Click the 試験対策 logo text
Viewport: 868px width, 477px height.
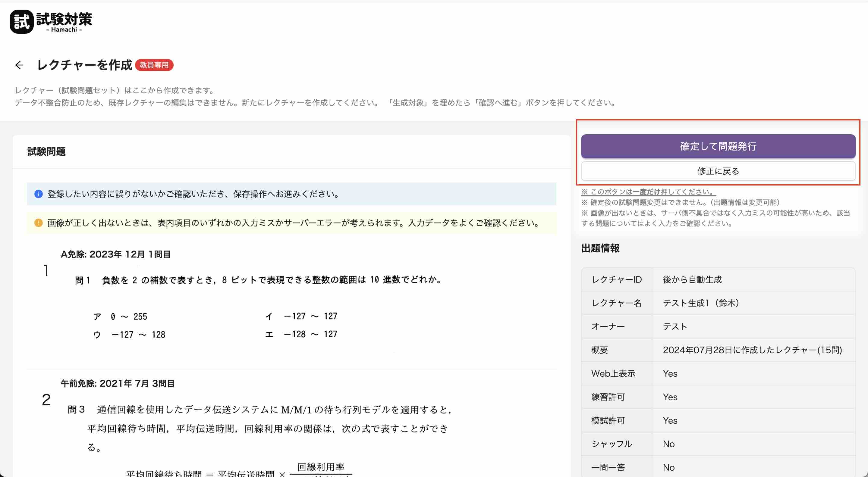64,20
